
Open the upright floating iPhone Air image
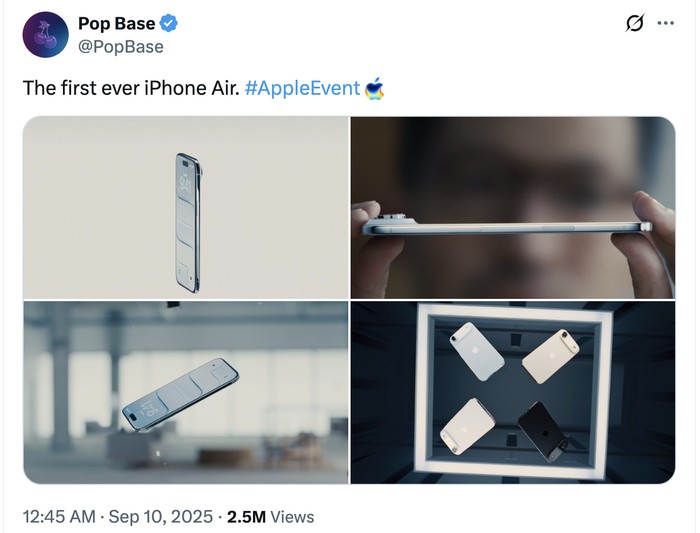185,207
